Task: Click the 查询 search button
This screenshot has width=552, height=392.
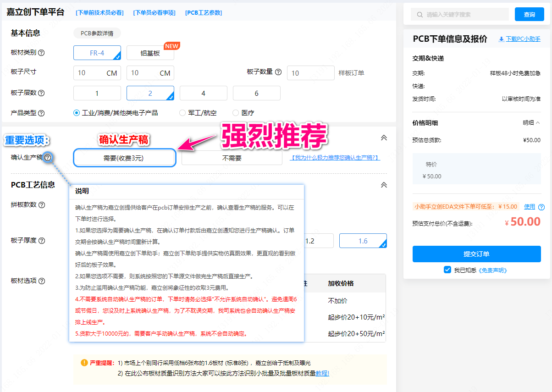Action: pyautogui.click(x=530, y=15)
